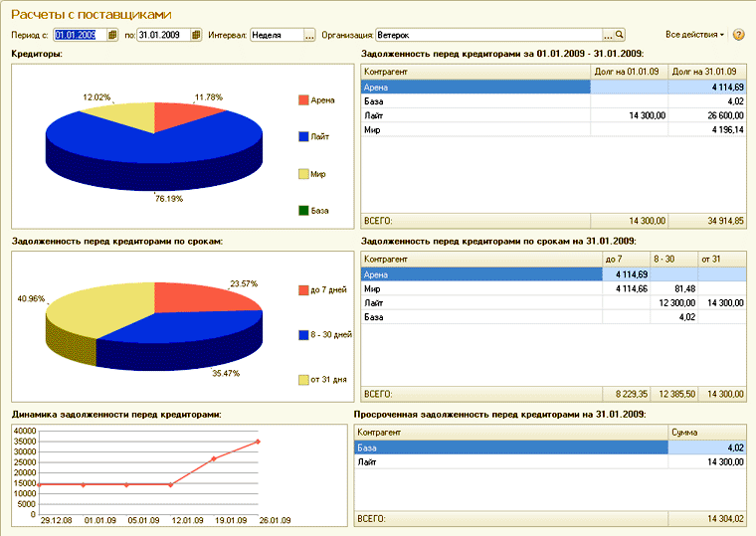Click the red Арена legend swatch
The height and width of the screenshot is (536, 756).
[303, 100]
